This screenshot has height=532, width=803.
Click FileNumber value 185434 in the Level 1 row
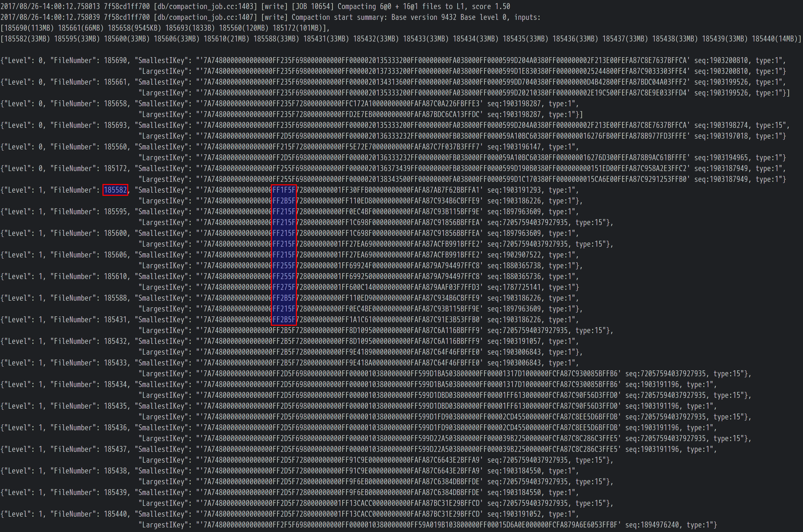[115, 385]
